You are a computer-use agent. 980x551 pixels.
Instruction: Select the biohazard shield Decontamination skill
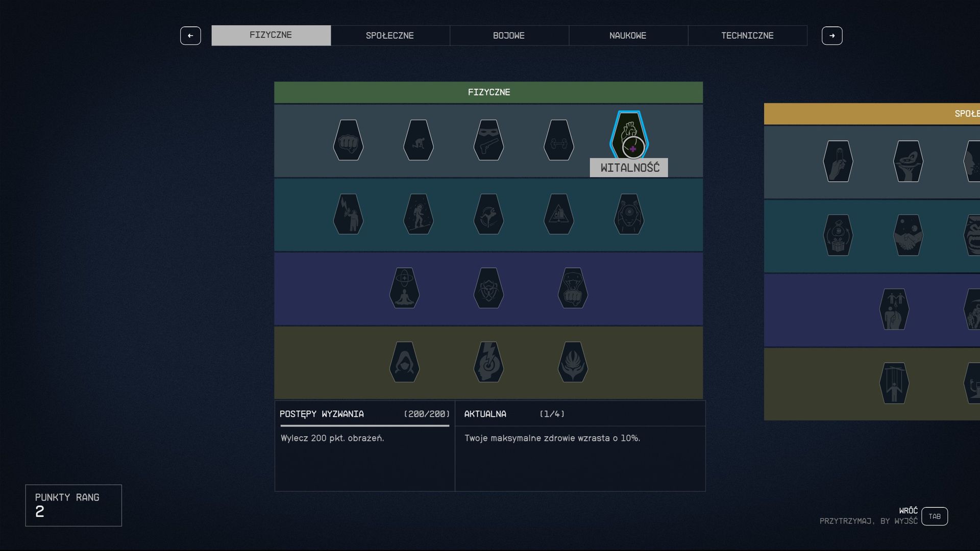tap(488, 288)
